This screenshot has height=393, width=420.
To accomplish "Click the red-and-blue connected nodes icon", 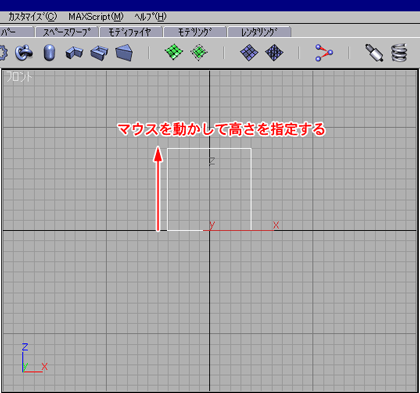I will tap(324, 53).
